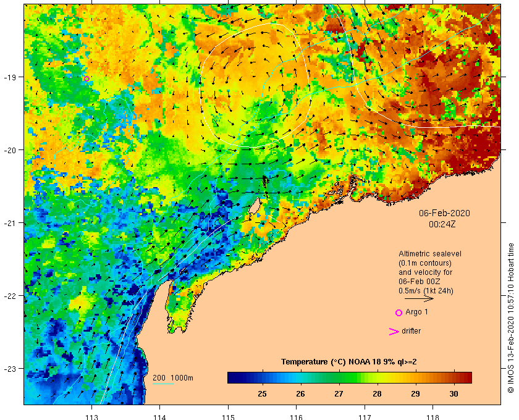Click the longitude axis label 117
The height and width of the screenshot is (420, 519).
[x=365, y=417]
